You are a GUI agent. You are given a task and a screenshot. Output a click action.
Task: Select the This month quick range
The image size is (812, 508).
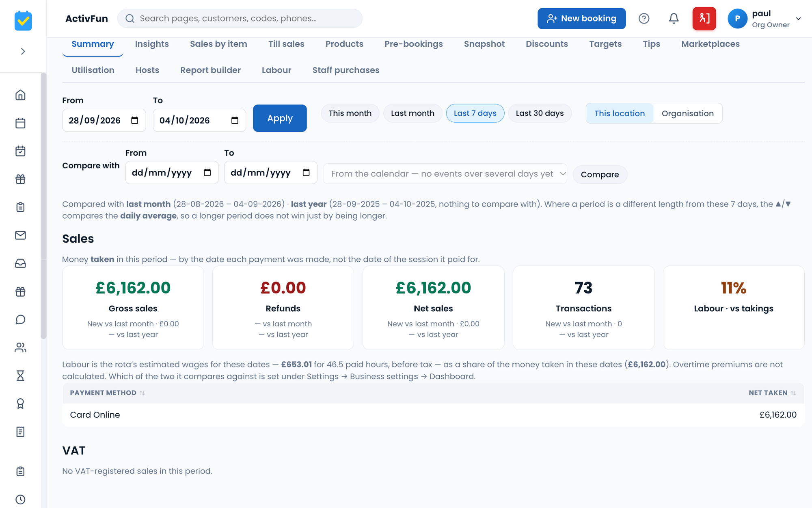click(x=350, y=113)
